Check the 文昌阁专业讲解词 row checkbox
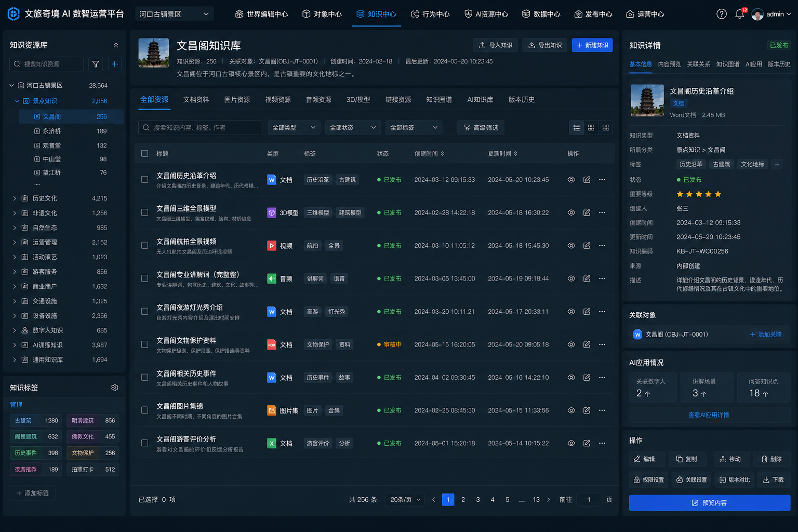The width and height of the screenshot is (798, 532). (144, 278)
